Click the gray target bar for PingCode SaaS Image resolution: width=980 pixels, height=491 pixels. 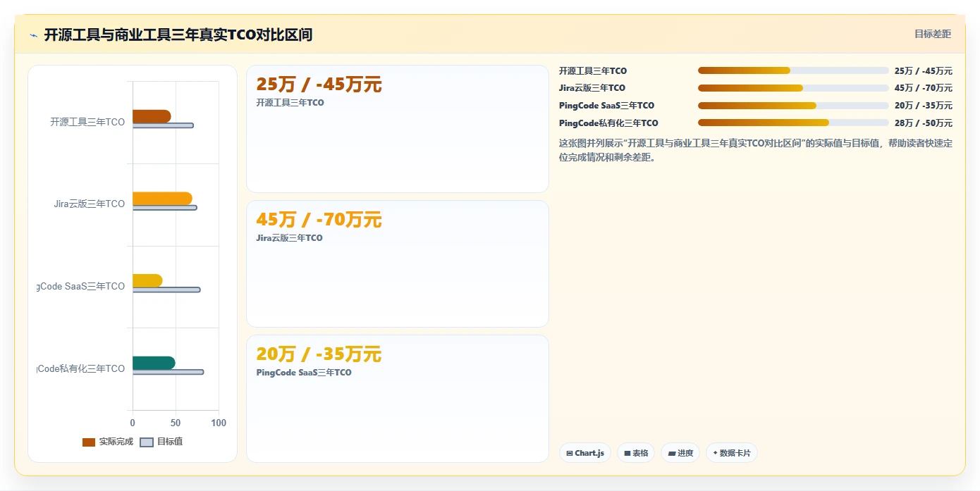coord(166,290)
